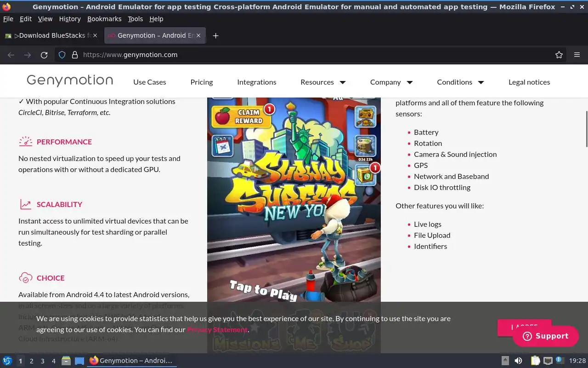Image resolution: width=588 pixels, height=368 pixels.
Task: Open the File menu
Action: pyautogui.click(x=8, y=19)
